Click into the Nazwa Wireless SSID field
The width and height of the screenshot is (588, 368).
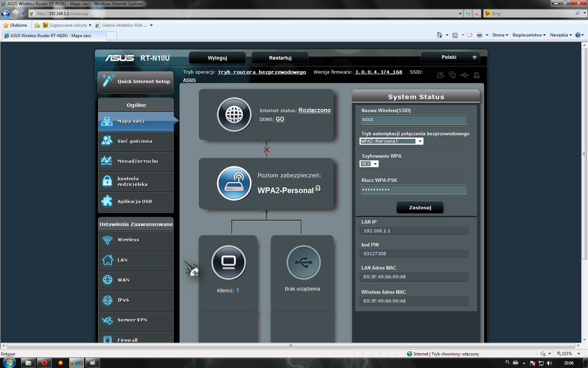pos(413,120)
